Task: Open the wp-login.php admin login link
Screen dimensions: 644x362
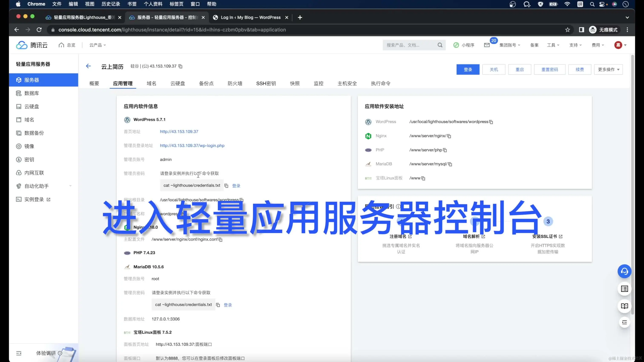Action: coord(192,145)
